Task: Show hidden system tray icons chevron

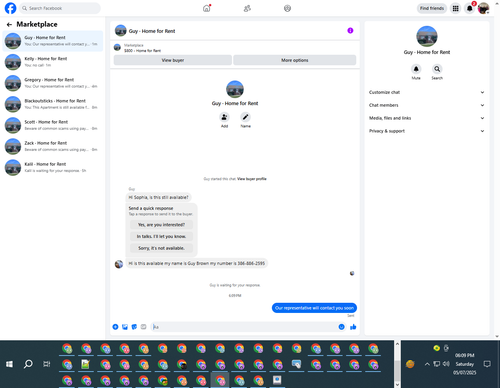Action: pos(427,364)
